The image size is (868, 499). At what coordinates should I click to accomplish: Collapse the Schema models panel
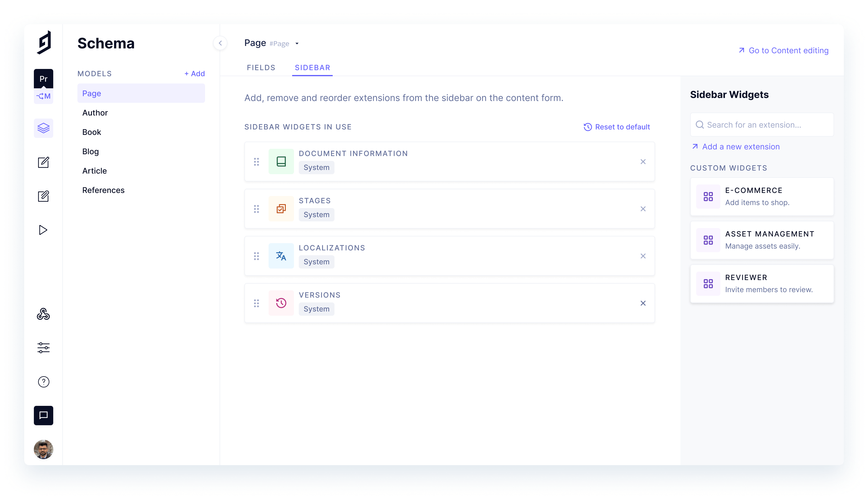[220, 43]
